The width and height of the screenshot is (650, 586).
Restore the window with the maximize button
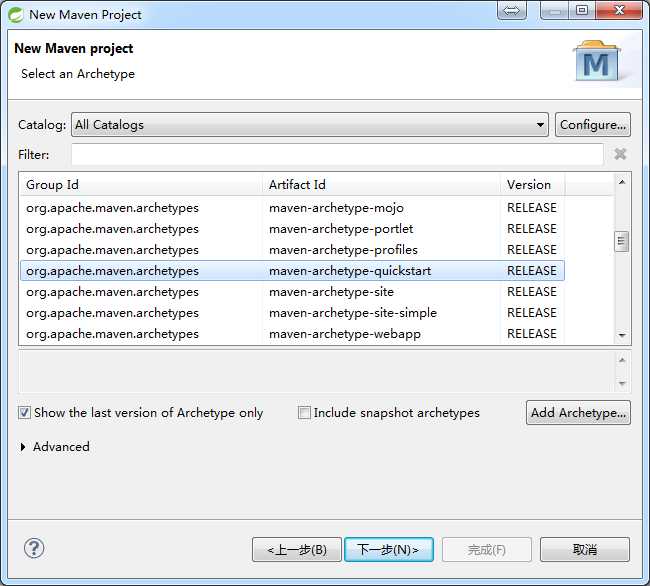point(582,10)
